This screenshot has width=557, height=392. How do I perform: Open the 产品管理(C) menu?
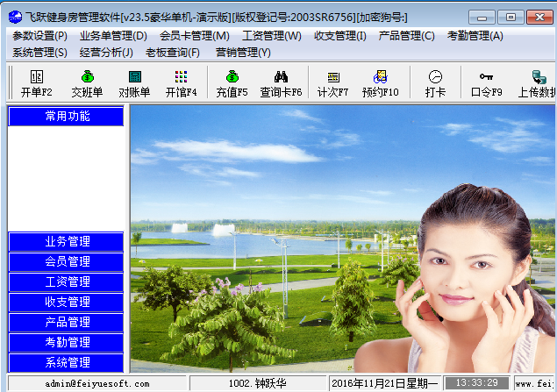click(x=406, y=36)
